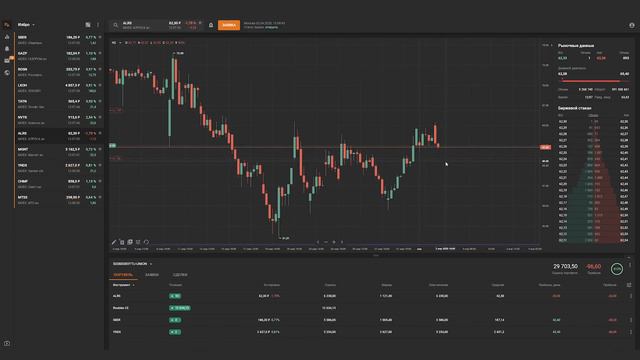Toggle the small icon on GAZP watchlist row
640x360 pixels.
100,53
